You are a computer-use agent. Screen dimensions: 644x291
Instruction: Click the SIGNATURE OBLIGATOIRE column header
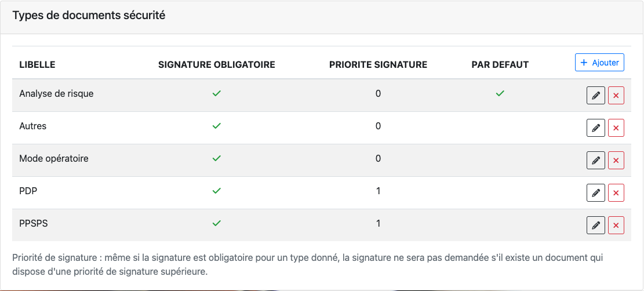tap(217, 65)
